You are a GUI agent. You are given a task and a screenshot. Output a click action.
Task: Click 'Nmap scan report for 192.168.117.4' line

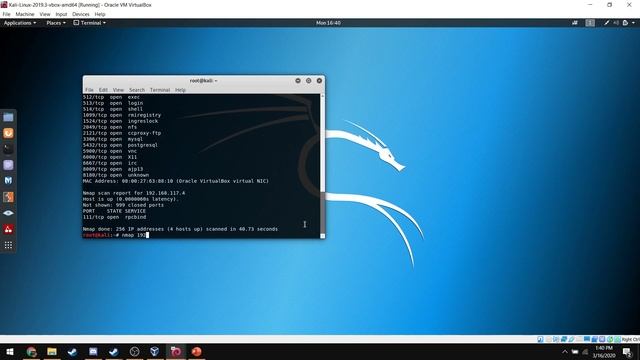[133, 193]
